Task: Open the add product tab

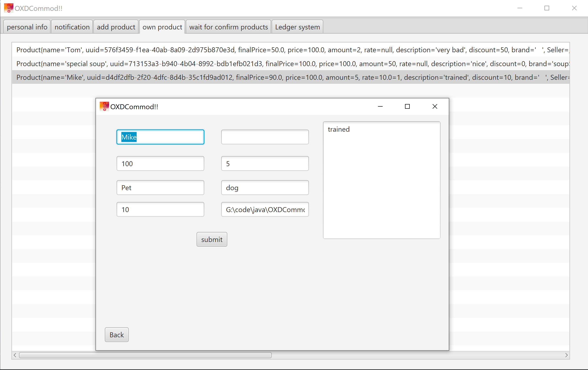Action: click(116, 27)
